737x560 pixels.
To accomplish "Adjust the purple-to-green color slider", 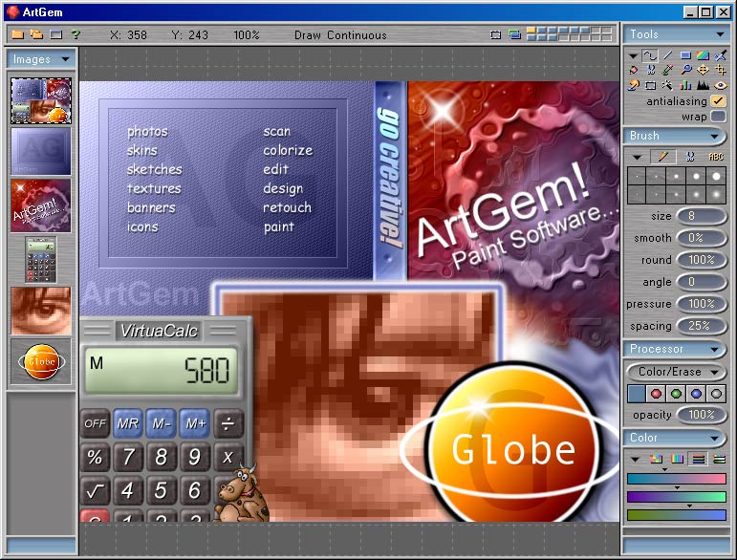I will click(x=677, y=497).
